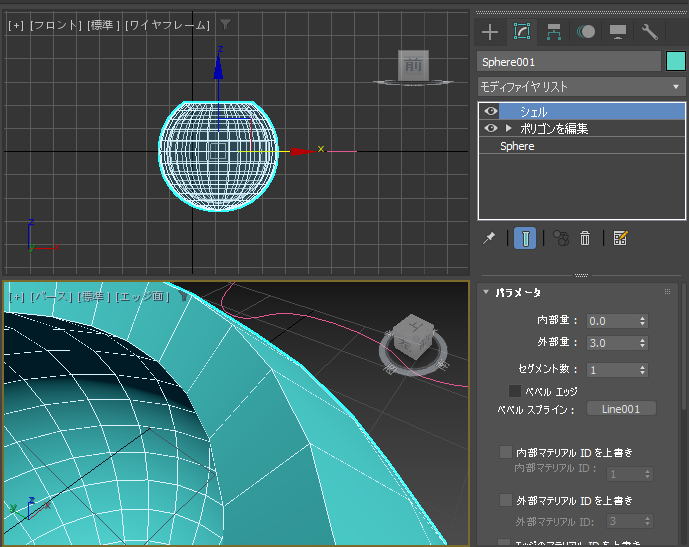
Task: Click the Parameters rollout drag handle
Action: [667, 292]
